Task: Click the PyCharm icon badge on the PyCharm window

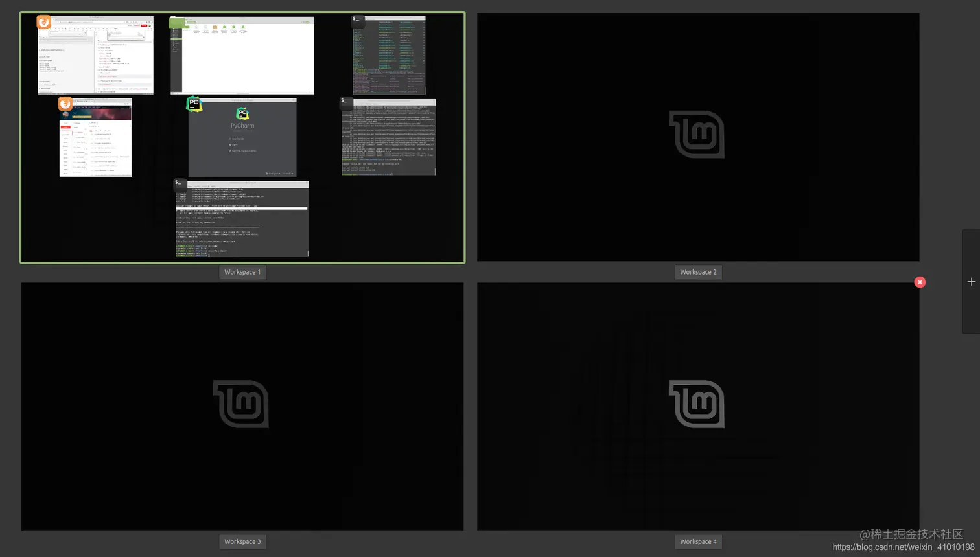Action: tap(194, 104)
